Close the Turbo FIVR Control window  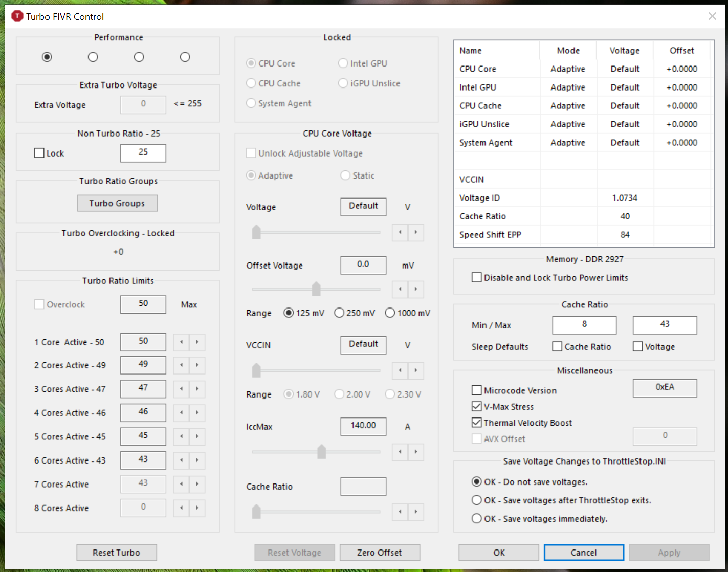tap(712, 16)
